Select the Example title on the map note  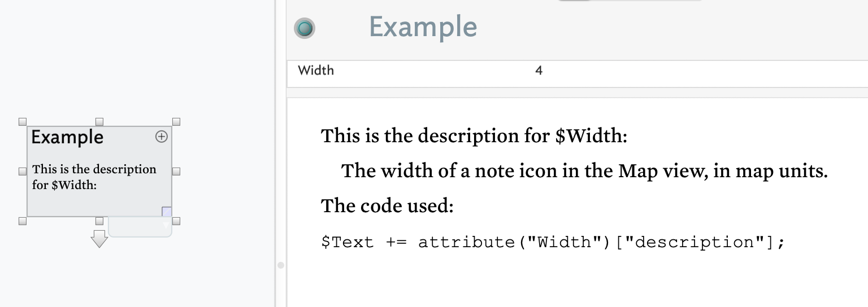coord(67,137)
